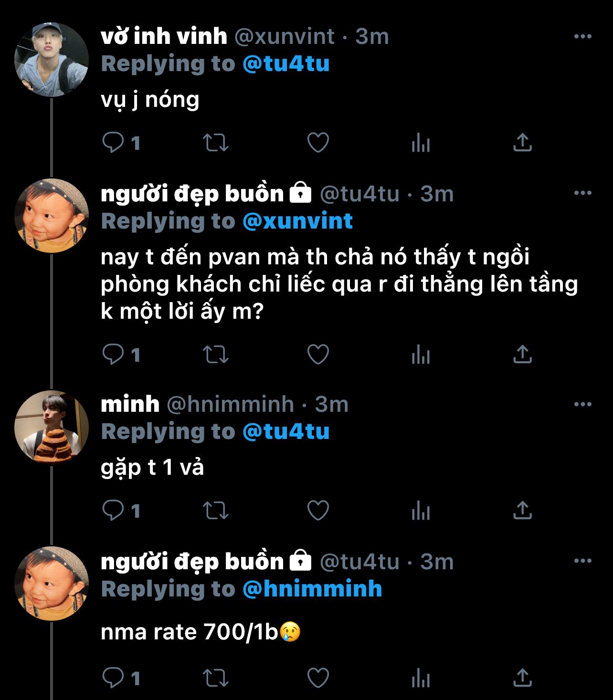
Task: Open replies on "vụ j nóng" tweet
Action: [114, 143]
